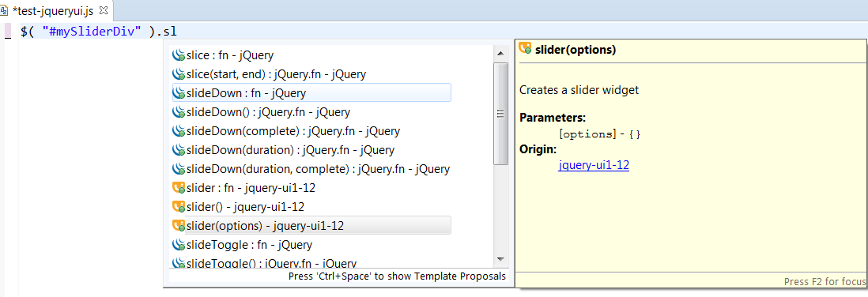Screen dimensions: 868x297
Task: Open the jquery-ui1-12 origin link
Action: (594, 165)
